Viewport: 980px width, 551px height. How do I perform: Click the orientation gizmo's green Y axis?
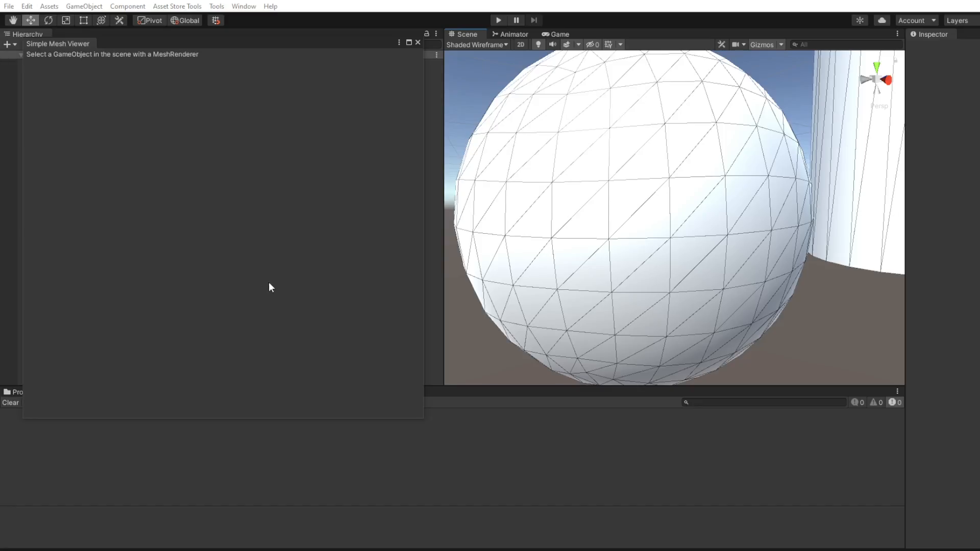[x=876, y=67]
